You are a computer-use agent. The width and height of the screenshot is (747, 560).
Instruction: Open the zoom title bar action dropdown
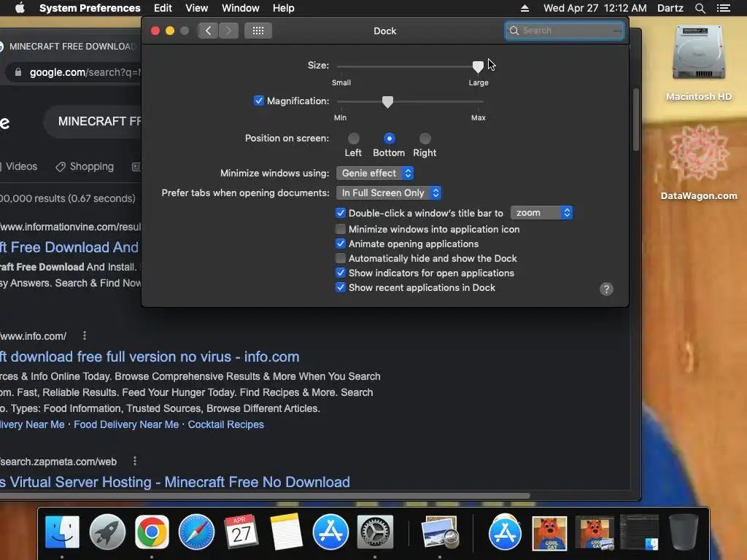[x=541, y=213]
